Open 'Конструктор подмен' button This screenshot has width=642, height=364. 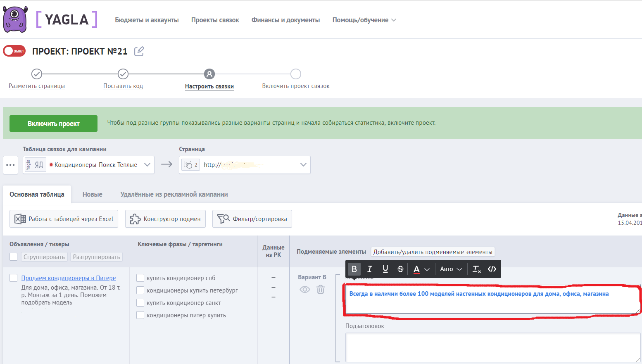click(x=165, y=219)
